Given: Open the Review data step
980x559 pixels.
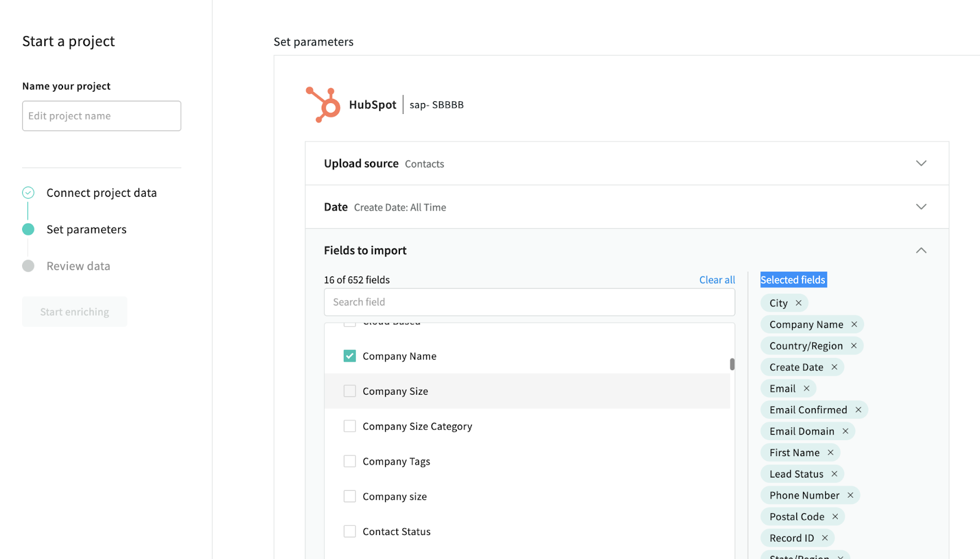Looking at the screenshot, I should 78,266.
